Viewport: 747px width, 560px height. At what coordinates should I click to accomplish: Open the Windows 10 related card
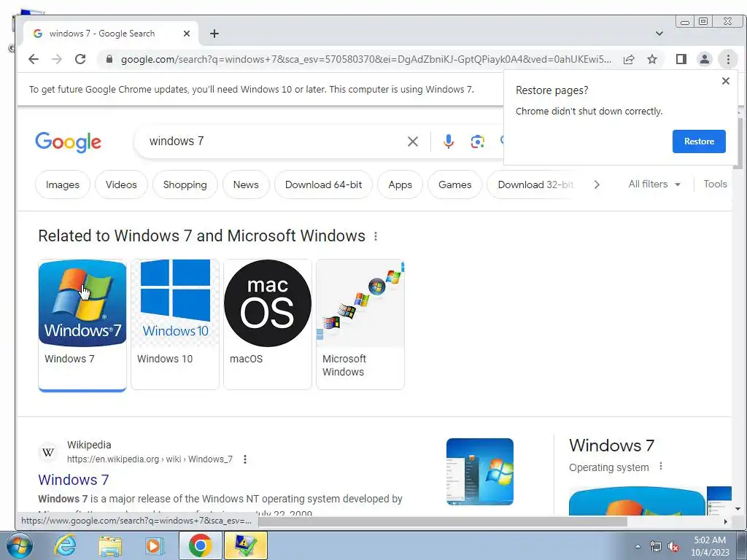tap(175, 324)
